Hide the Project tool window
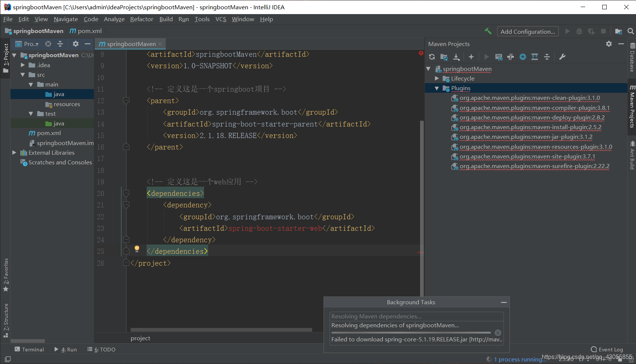 click(88, 44)
